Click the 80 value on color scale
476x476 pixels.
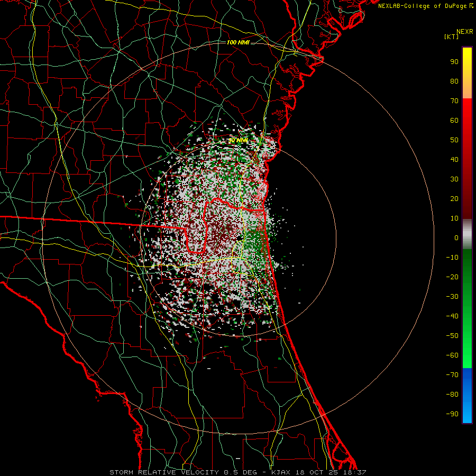click(454, 81)
